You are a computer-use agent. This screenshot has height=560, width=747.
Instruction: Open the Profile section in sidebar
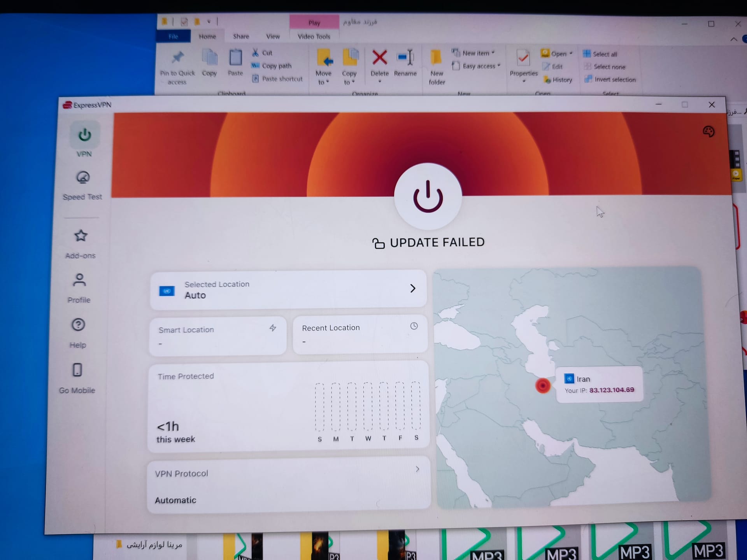[x=79, y=288]
